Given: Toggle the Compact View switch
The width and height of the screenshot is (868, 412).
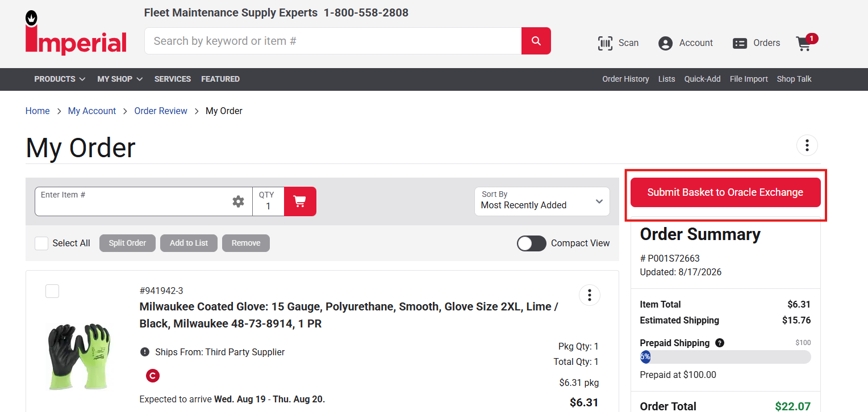Looking at the screenshot, I should 532,243.
